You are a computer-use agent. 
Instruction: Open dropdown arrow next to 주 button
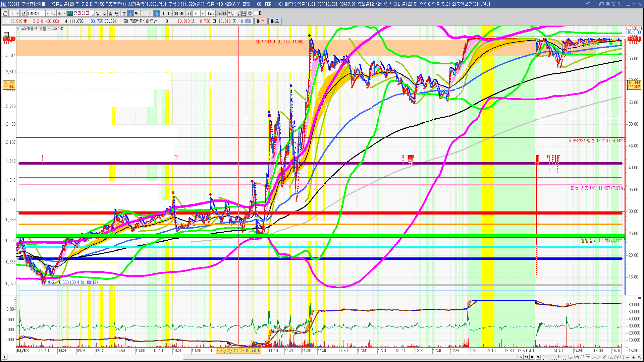click(x=17, y=13)
